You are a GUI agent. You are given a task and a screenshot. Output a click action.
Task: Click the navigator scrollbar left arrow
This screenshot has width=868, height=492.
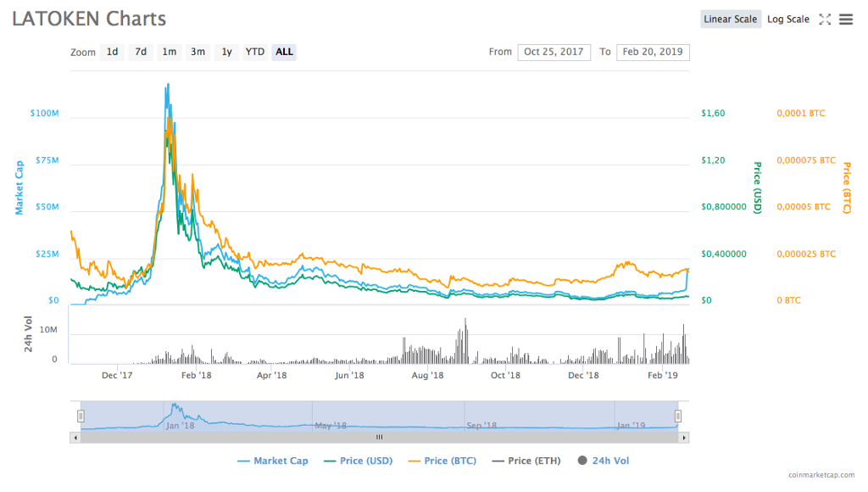tap(75, 438)
